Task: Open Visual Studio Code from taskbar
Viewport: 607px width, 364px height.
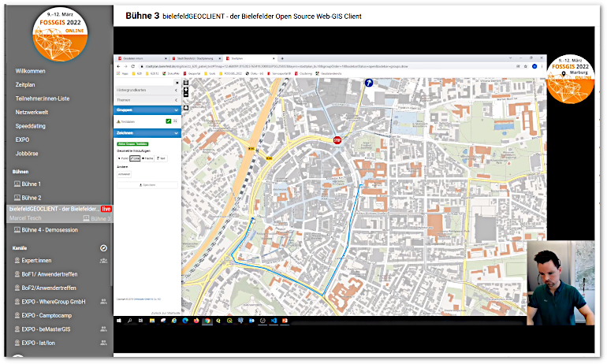Action: click(274, 321)
